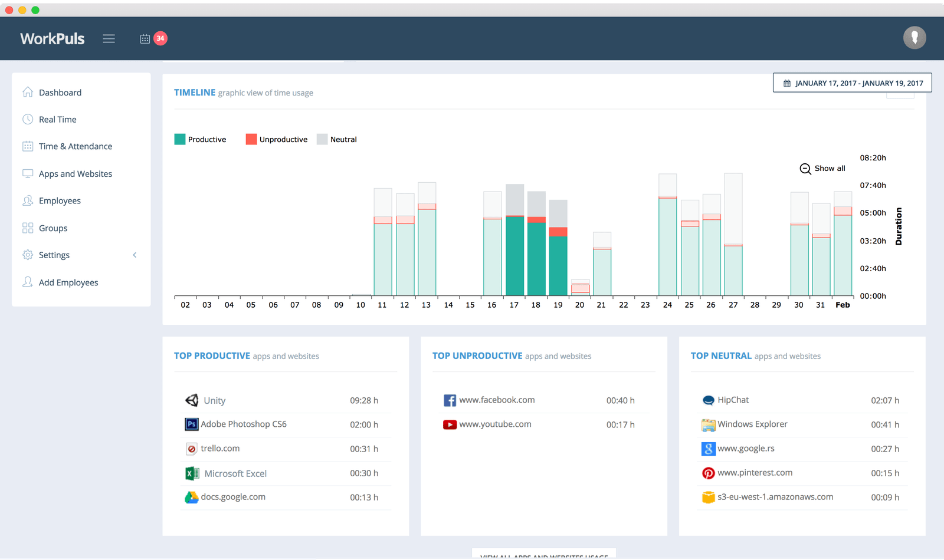The height and width of the screenshot is (560, 944).
Task: Expand the Settings submenu chevron
Action: tap(135, 255)
